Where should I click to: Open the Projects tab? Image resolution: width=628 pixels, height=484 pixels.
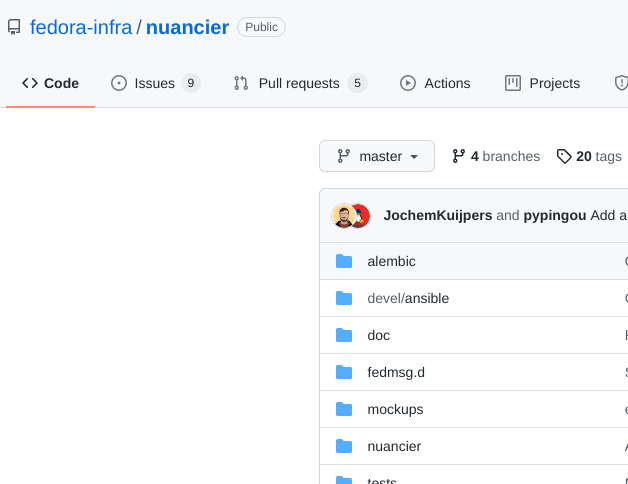coord(542,83)
